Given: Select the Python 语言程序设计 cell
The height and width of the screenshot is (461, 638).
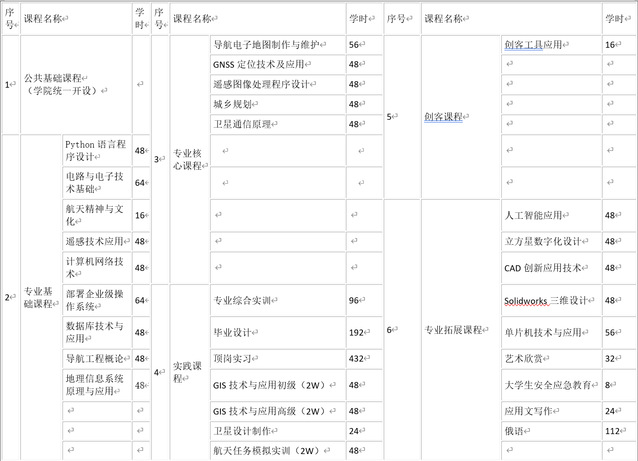Looking at the screenshot, I should [x=94, y=150].
